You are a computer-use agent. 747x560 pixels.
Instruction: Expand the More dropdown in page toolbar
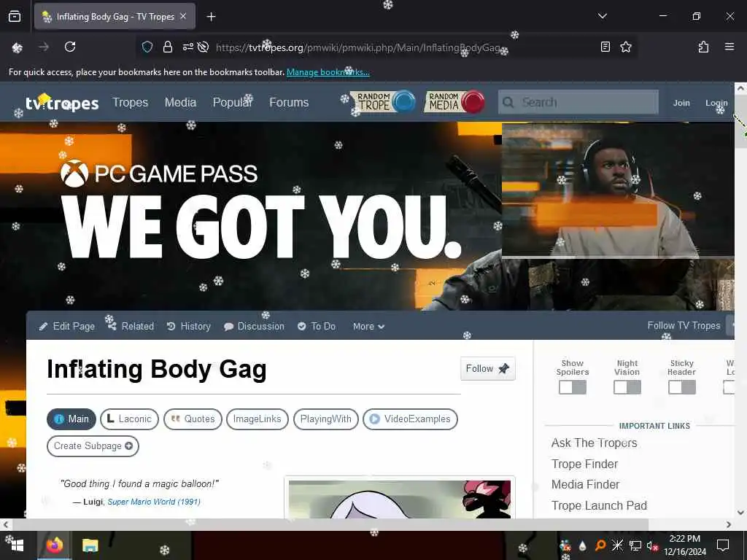point(368,326)
